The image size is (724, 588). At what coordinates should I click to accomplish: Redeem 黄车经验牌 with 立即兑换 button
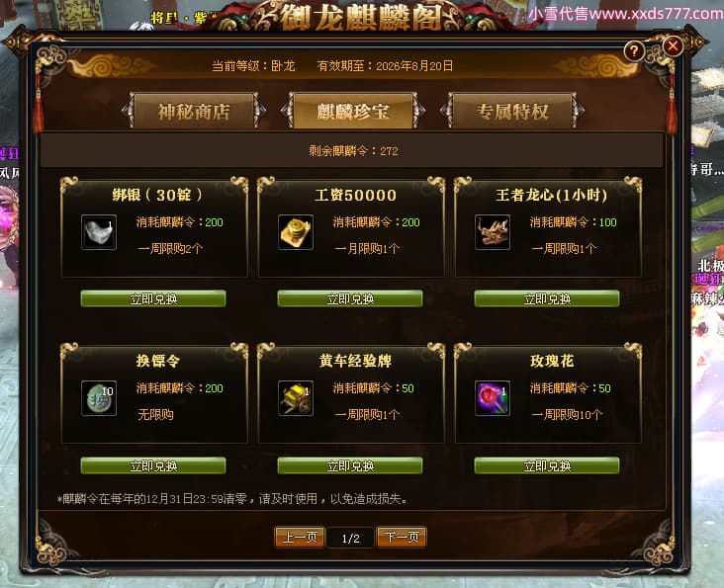point(350,465)
